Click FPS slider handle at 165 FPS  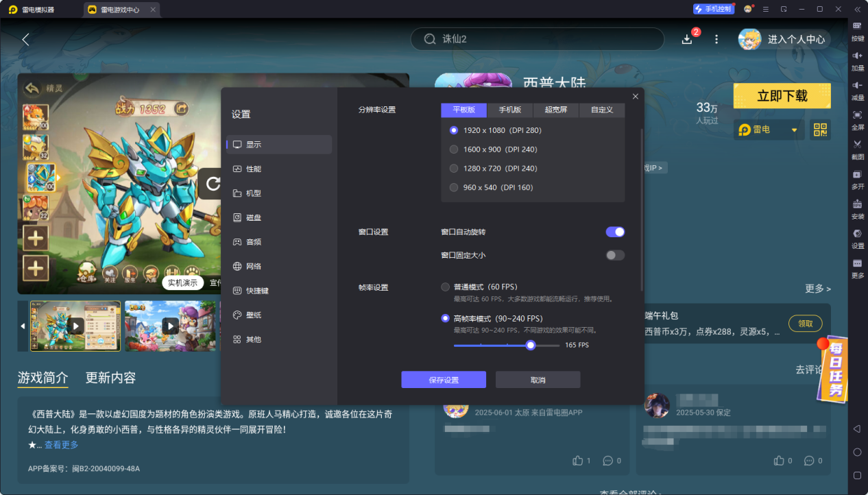(531, 345)
